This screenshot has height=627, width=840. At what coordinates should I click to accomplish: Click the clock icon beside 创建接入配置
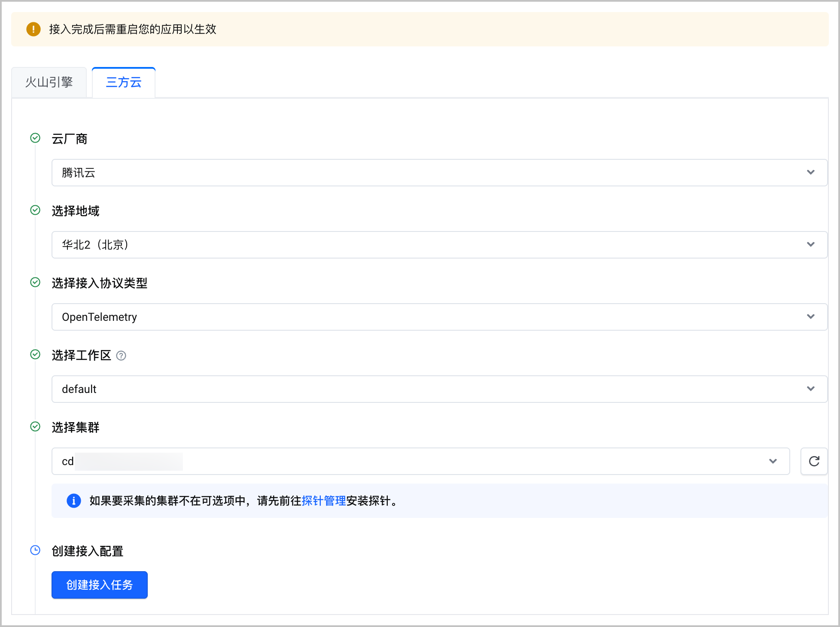tap(35, 550)
